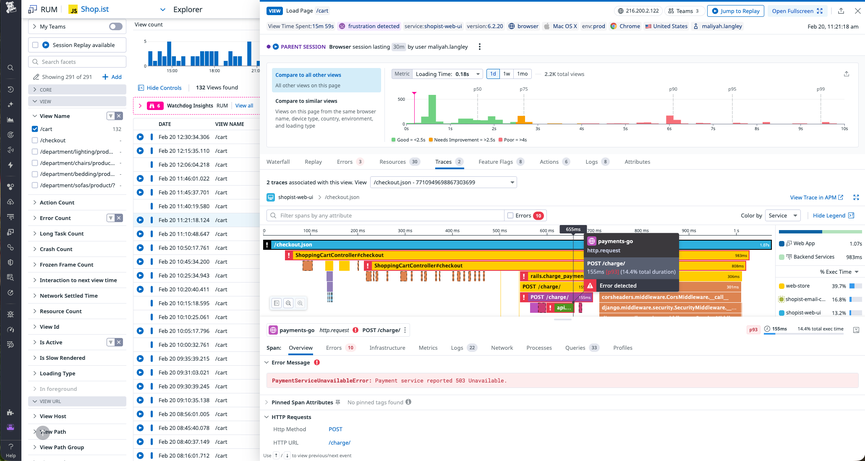Viewport: 865px width, 461px height.
Task: Switch to the Resources tab
Action: coord(399,162)
